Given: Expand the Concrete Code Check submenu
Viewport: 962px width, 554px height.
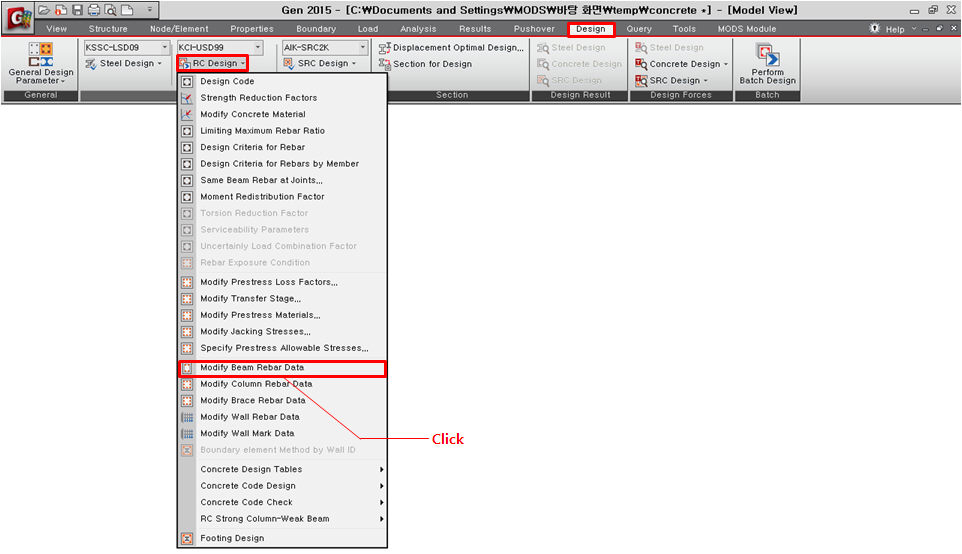Looking at the screenshot, I should click(x=282, y=502).
